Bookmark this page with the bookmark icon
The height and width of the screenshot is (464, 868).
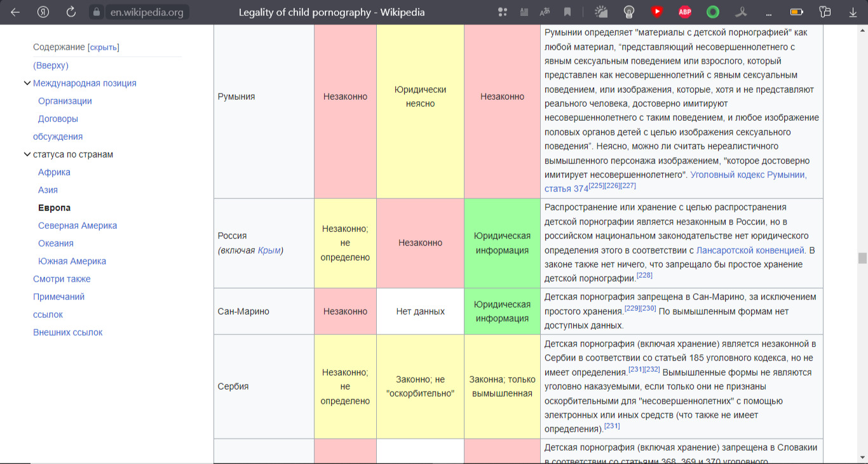[567, 12]
